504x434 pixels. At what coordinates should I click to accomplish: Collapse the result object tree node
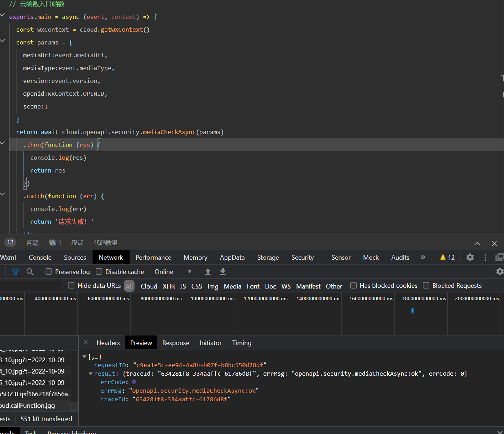point(91,374)
